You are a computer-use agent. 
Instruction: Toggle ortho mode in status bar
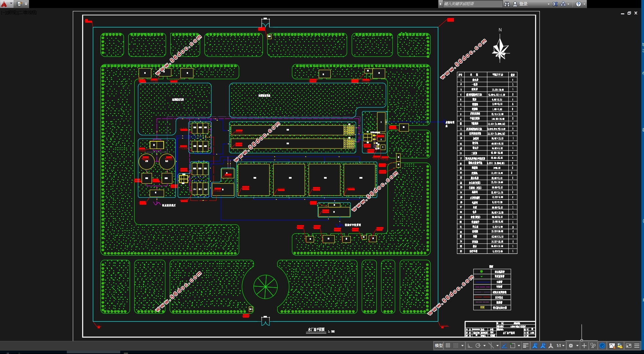coord(470,346)
